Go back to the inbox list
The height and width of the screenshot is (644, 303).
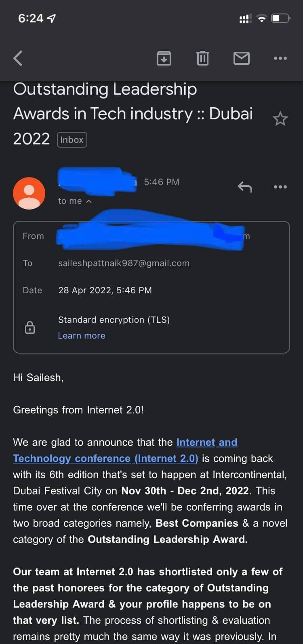18,58
